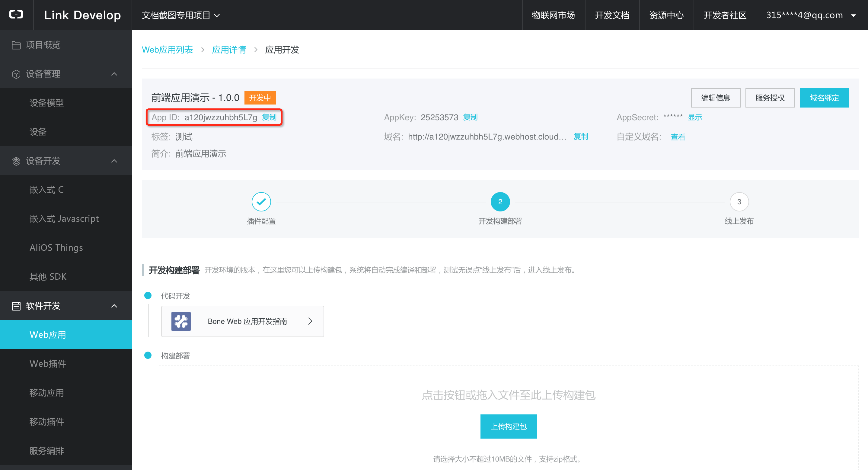Select AliOS Things in sidebar
868x470 pixels.
click(66, 248)
